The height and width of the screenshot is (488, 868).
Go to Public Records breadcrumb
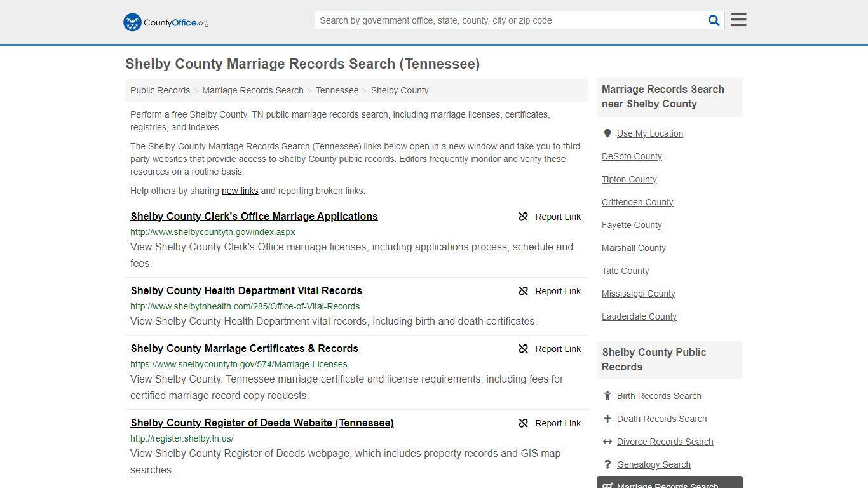pyautogui.click(x=160, y=90)
